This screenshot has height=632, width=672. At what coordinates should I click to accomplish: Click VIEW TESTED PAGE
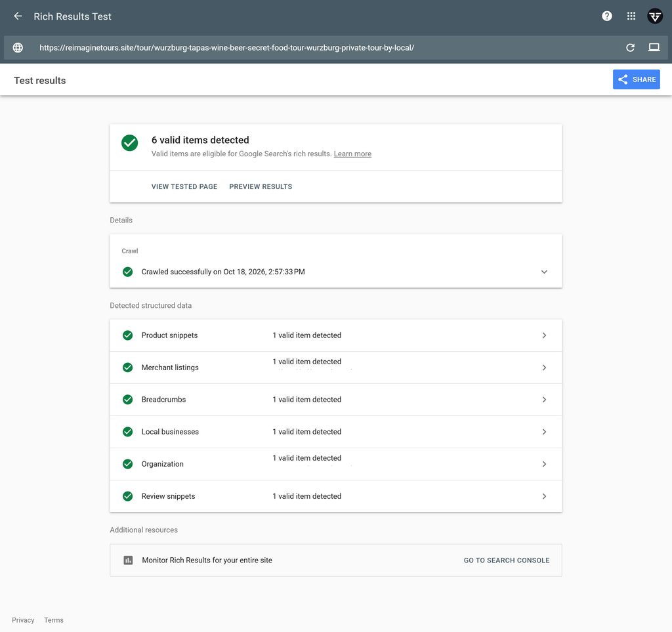pos(184,187)
